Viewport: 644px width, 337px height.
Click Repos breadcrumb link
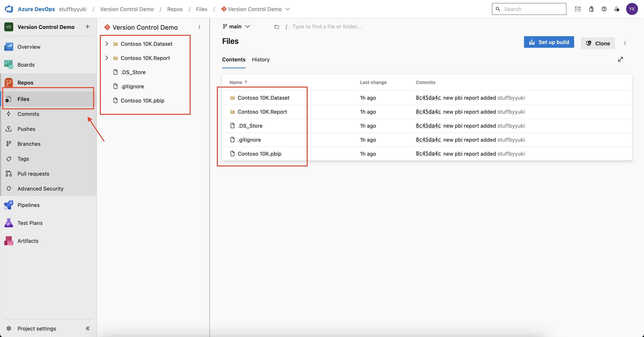(x=175, y=9)
